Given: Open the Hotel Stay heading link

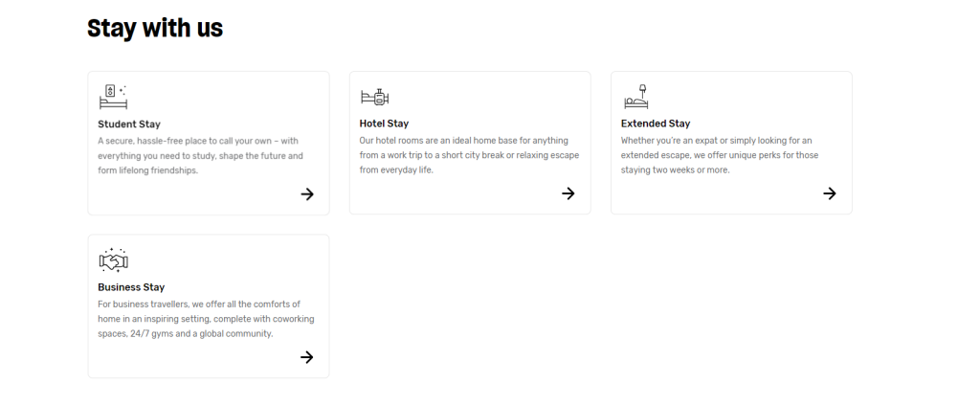Looking at the screenshot, I should (384, 124).
